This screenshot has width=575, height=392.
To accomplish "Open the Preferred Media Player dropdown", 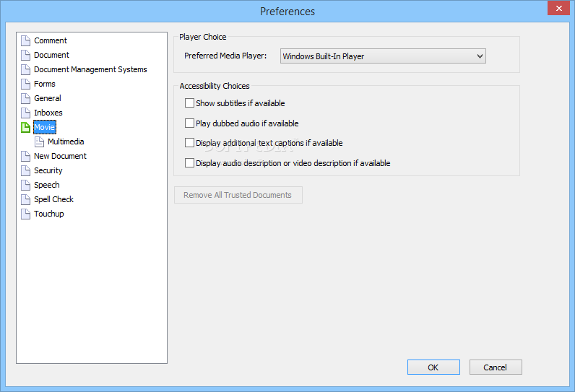I will click(383, 56).
